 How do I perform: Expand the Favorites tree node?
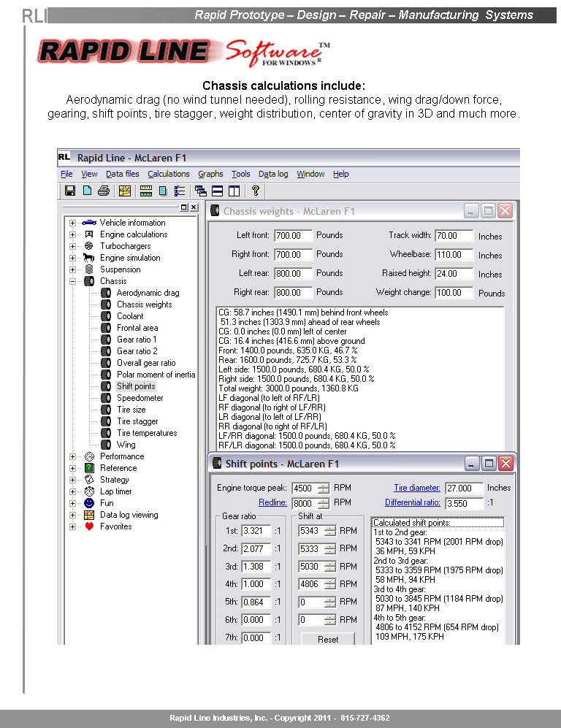point(72,526)
